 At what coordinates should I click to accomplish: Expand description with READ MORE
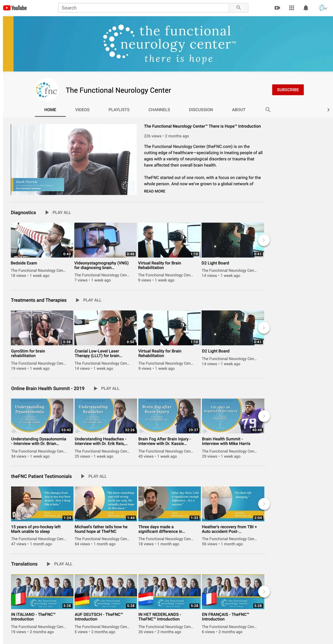155,191
